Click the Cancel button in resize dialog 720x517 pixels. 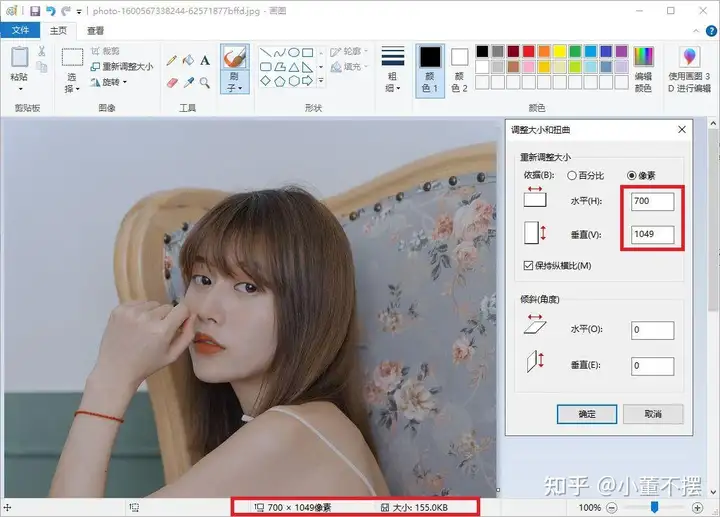click(x=652, y=413)
